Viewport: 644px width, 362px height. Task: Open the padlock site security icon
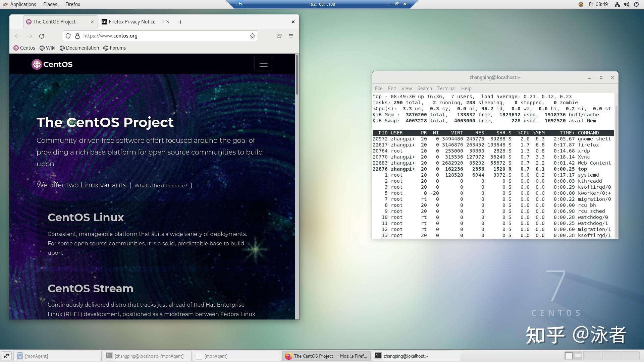click(77, 36)
